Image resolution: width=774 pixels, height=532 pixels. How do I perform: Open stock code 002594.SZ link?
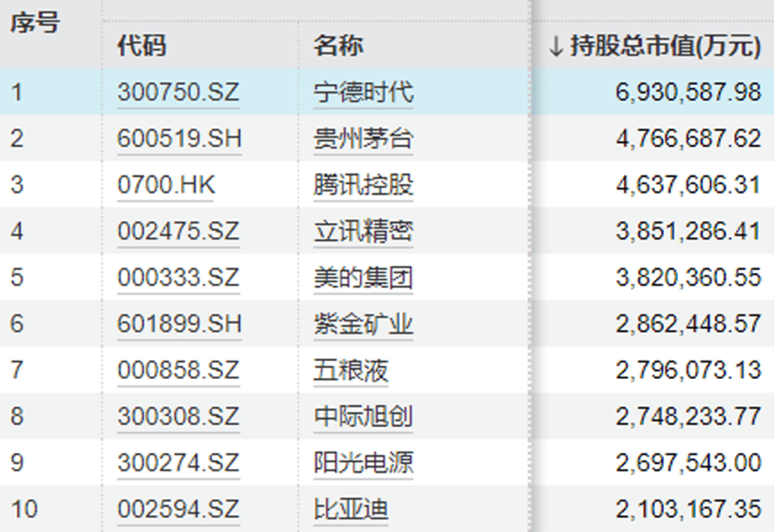[x=177, y=510]
